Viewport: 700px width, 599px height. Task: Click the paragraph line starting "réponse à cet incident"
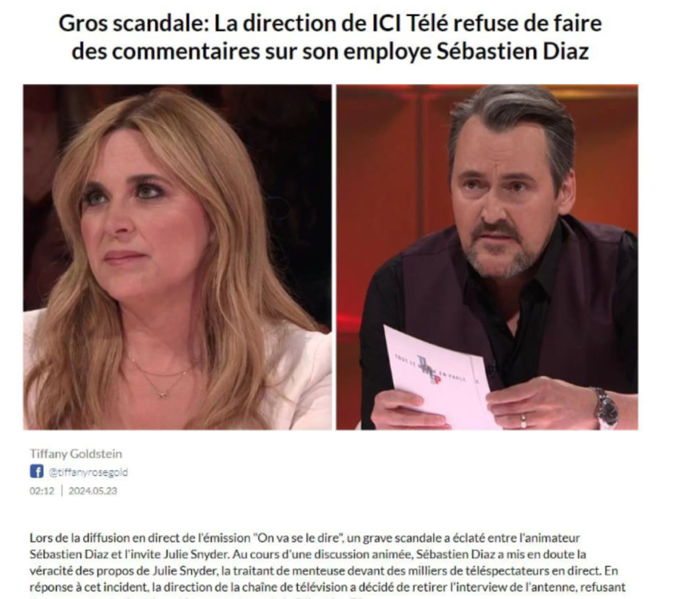(327, 587)
